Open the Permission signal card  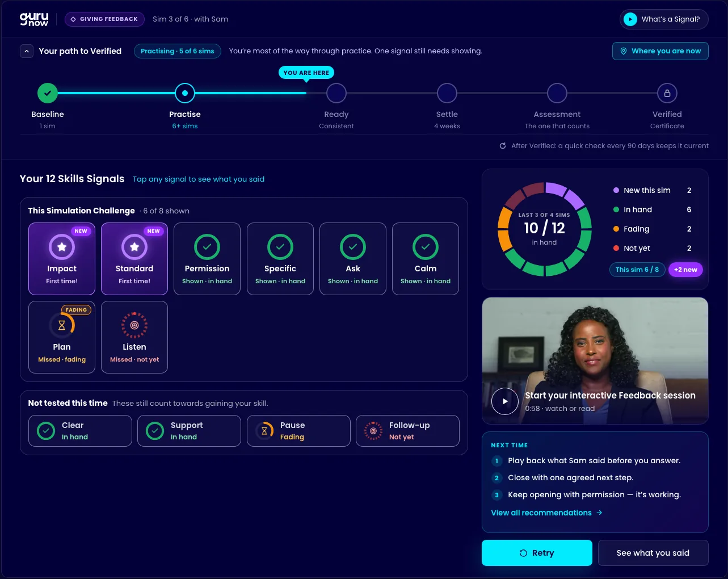[x=207, y=259]
